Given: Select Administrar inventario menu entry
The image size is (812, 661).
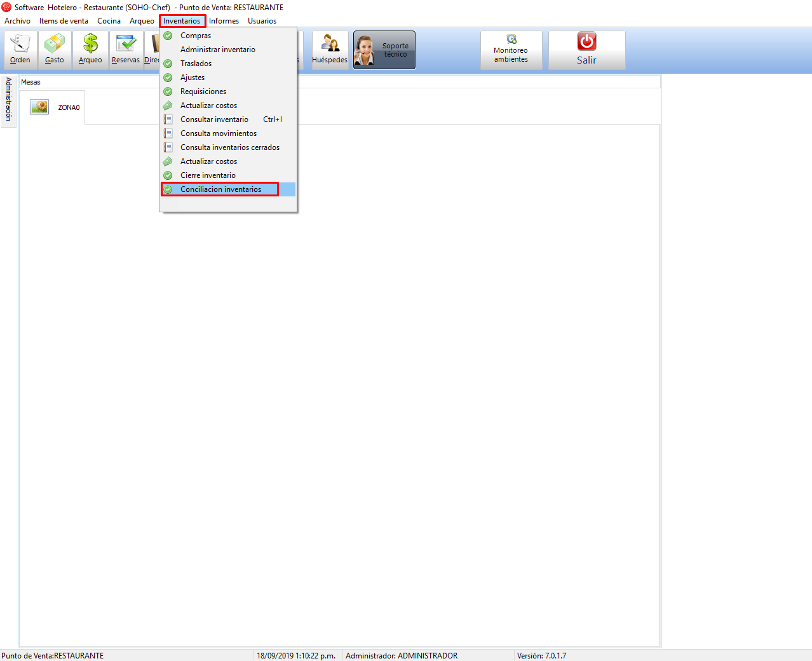Looking at the screenshot, I should (217, 50).
